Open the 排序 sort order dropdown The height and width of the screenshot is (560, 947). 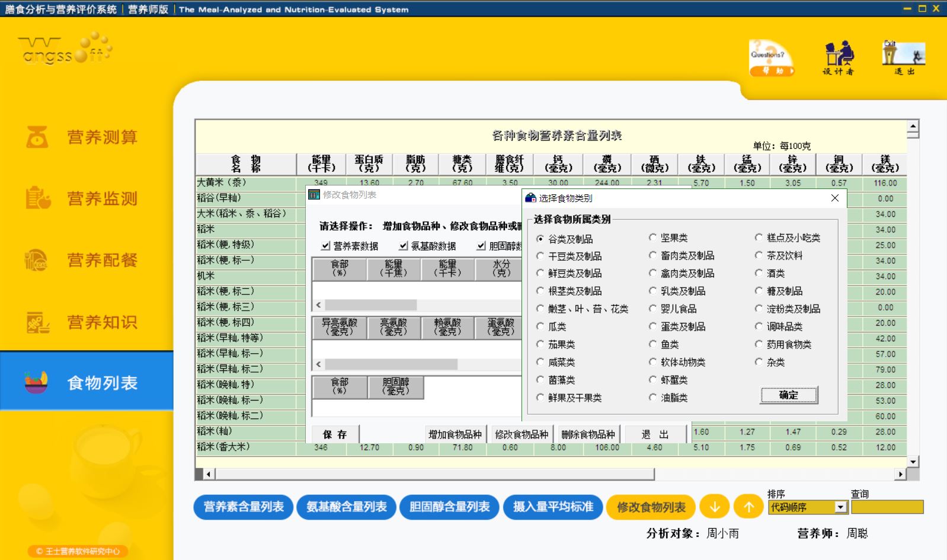[x=840, y=507]
